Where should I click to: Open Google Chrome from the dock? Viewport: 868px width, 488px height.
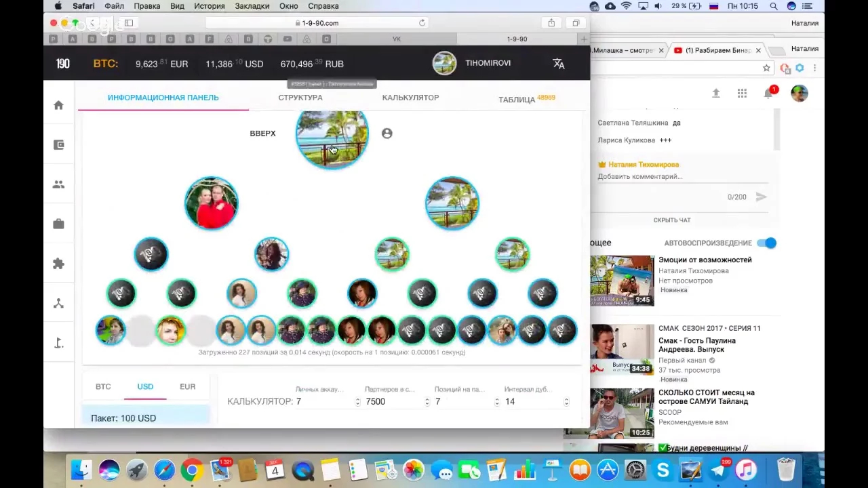[192, 469]
